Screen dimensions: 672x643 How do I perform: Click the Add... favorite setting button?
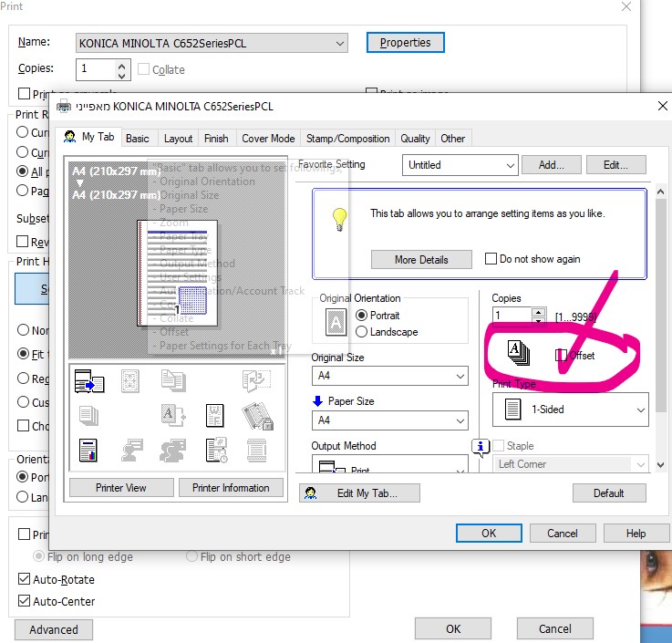551,165
